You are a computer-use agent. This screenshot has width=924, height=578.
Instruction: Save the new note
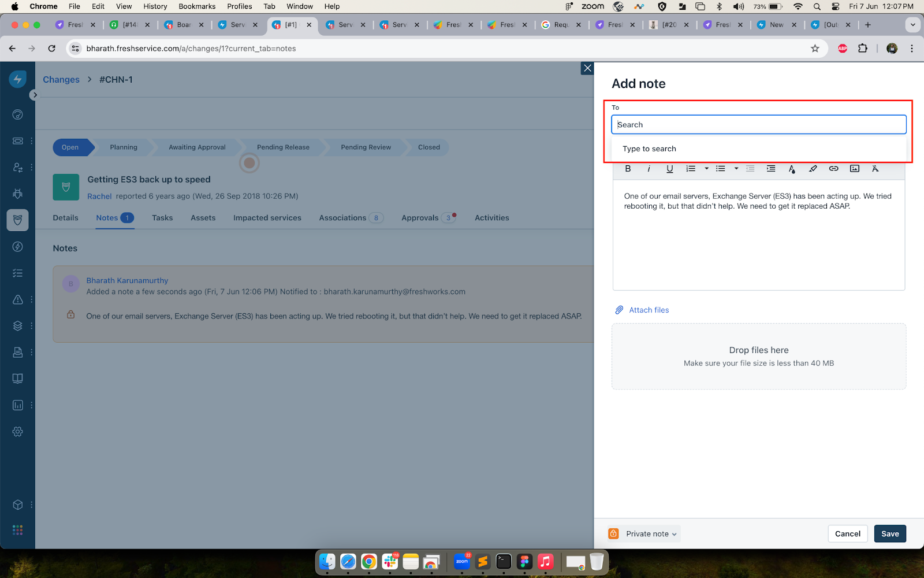tap(890, 533)
